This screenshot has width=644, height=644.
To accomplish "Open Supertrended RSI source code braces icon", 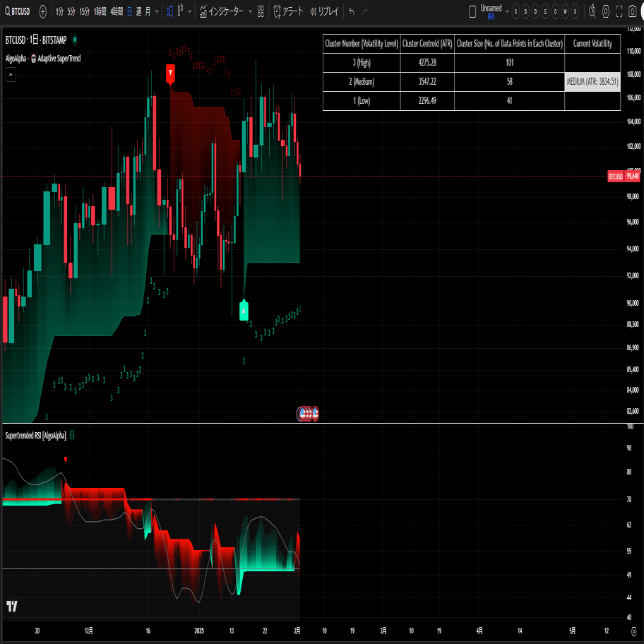I will 72,435.
